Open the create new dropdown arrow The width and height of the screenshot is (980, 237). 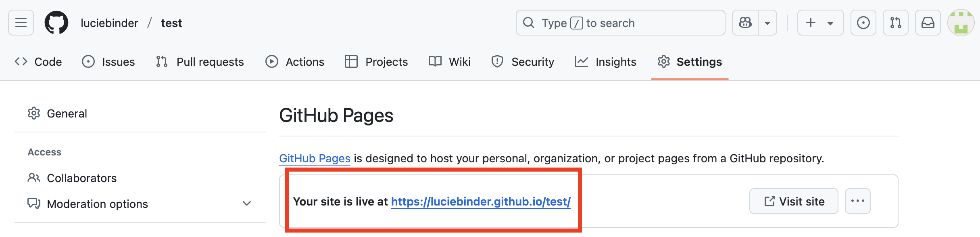coord(830,23)
